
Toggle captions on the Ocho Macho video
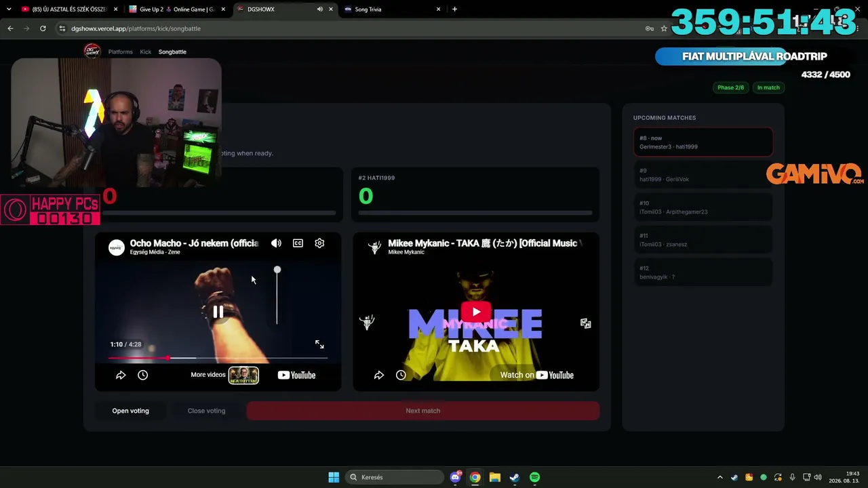[298, 243]
